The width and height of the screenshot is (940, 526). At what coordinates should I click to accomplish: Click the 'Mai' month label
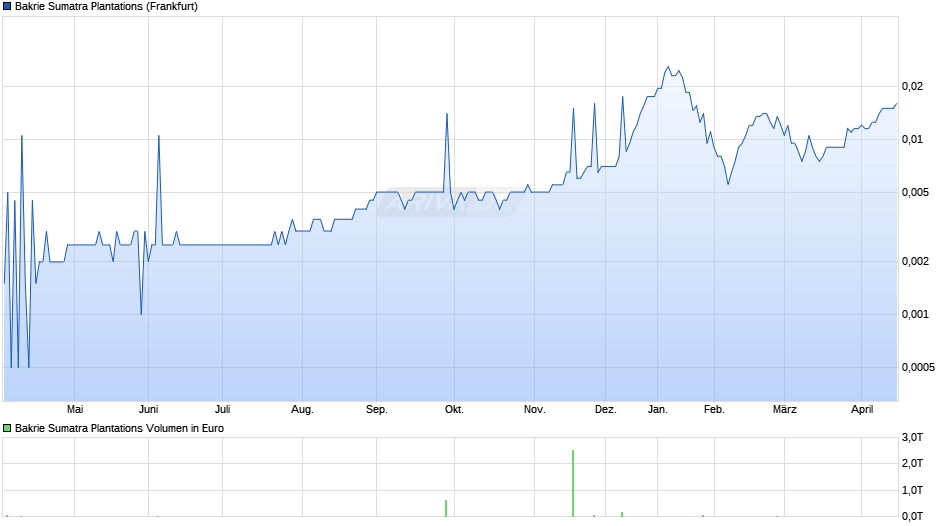[75, 409]
